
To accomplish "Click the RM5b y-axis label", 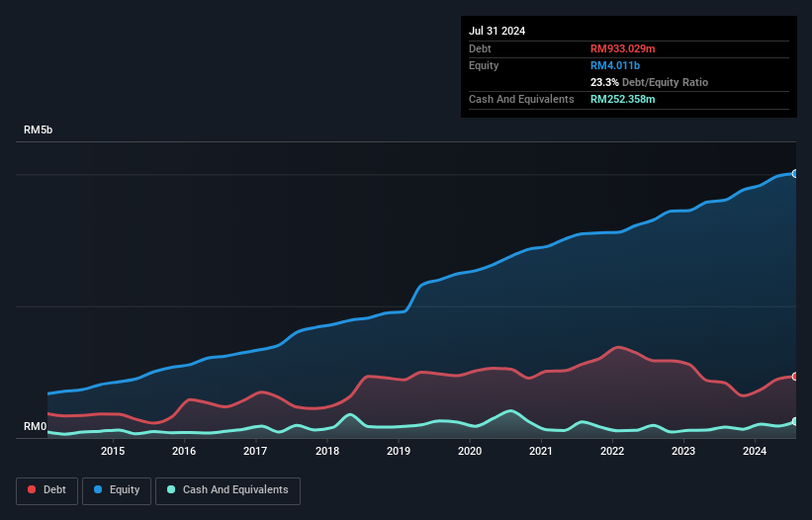I will pos(38,130).
